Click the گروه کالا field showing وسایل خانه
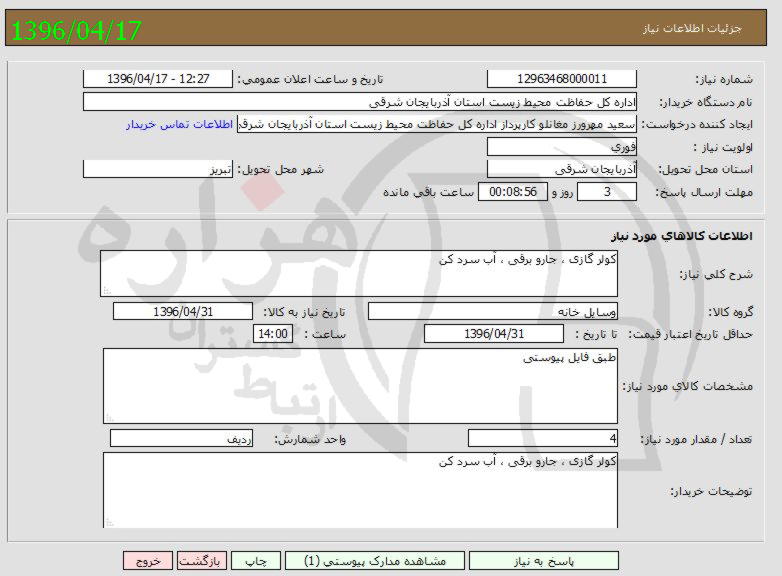This screenshot has height=576, width=782. click(x=494, y=311)
